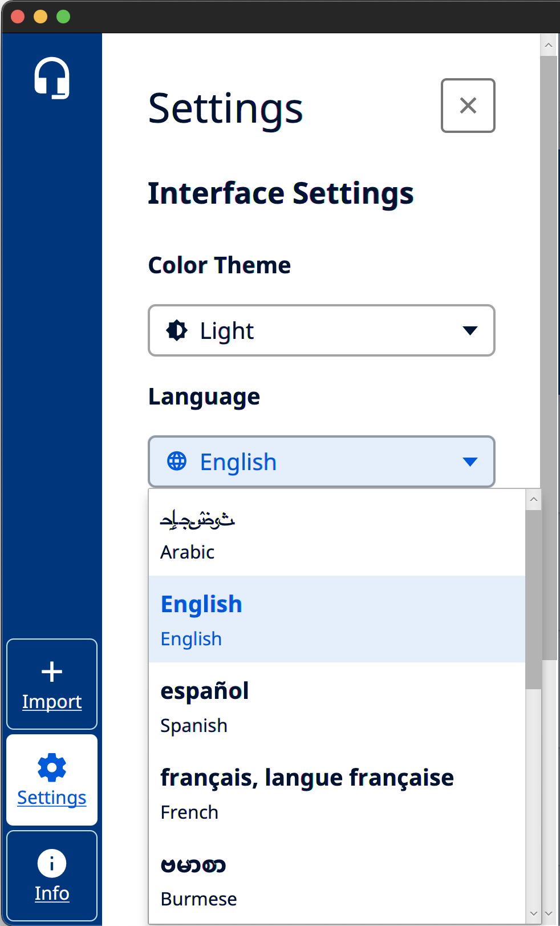The width and height of the screenshot is (560, 926).
Task: Select Burmese from the language list
Action: click(337, 879)
